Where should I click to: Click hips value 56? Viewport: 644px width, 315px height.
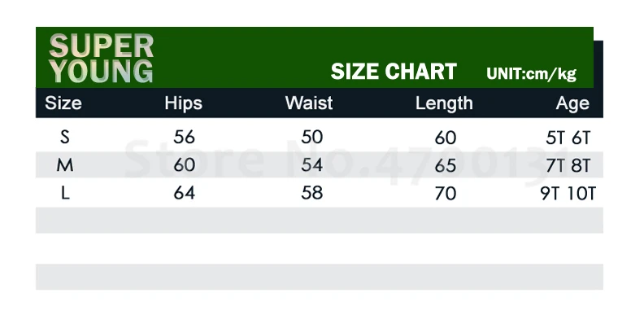click(x=184, y=137)
